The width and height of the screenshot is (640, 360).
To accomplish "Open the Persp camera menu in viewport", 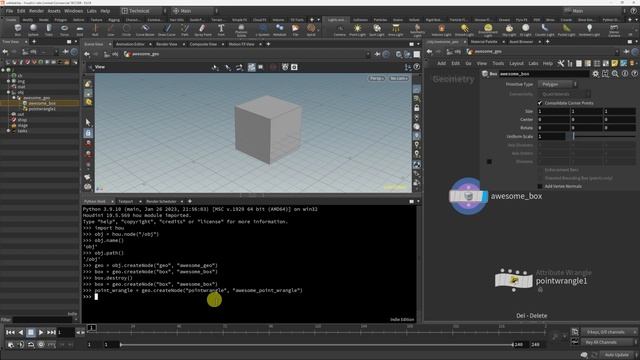I will coord(377,78).
